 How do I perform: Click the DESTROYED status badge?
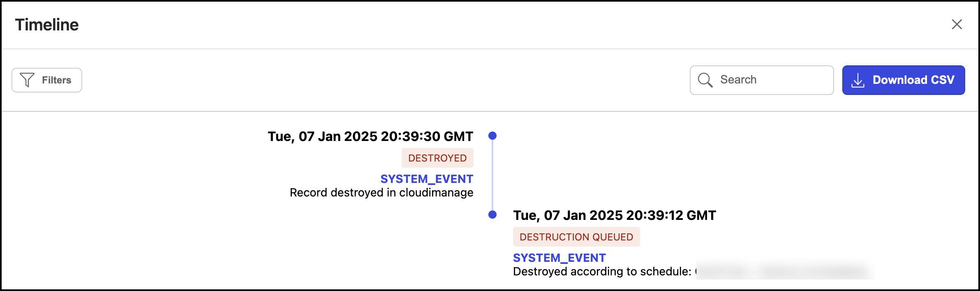click(x=437, y=158)
